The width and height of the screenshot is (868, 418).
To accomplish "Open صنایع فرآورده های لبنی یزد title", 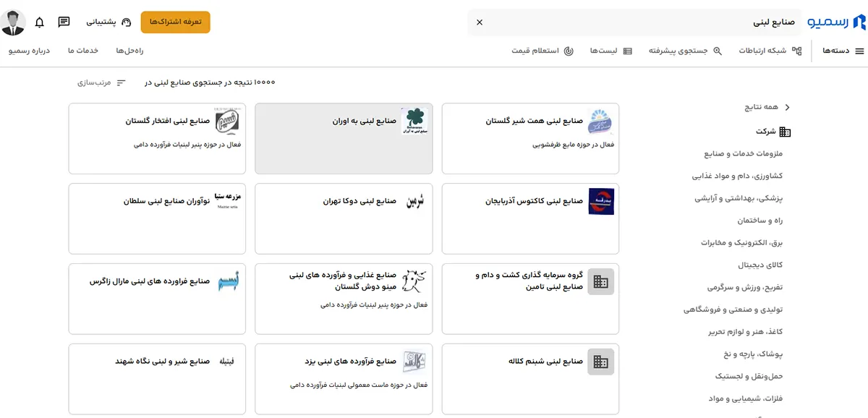I will 351,361.
